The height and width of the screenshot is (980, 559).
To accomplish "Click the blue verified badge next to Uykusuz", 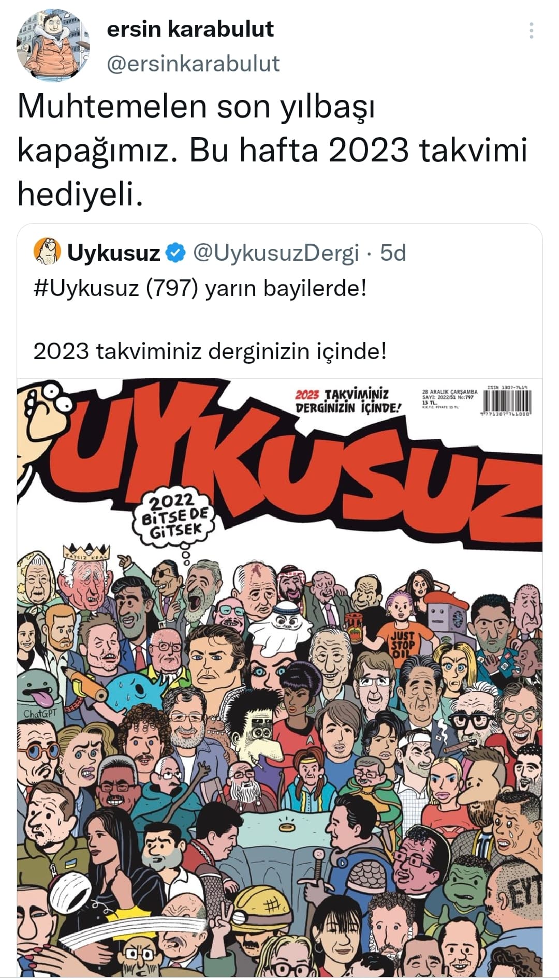I will (175, 253).
